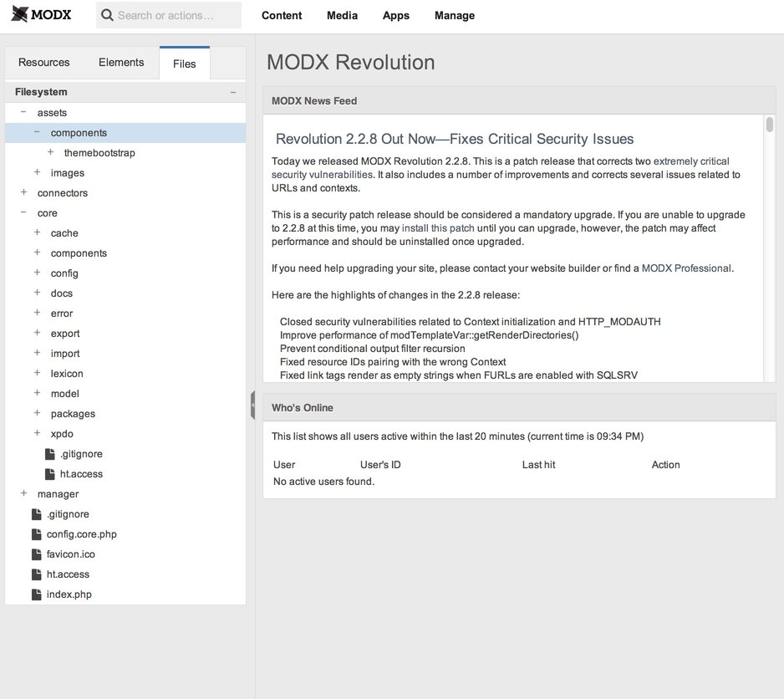Open the Revolution 2.2.8 Out Now headline

(455, 139)
